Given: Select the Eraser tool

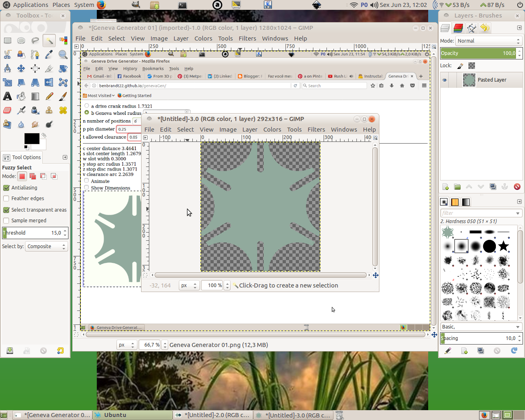Looking at the screenshot, I should (7, 110).
